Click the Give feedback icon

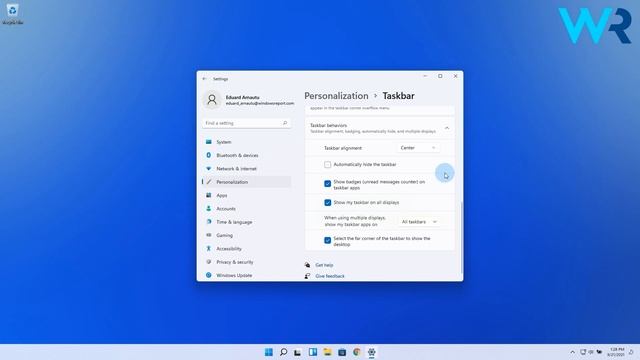[307, 276]
